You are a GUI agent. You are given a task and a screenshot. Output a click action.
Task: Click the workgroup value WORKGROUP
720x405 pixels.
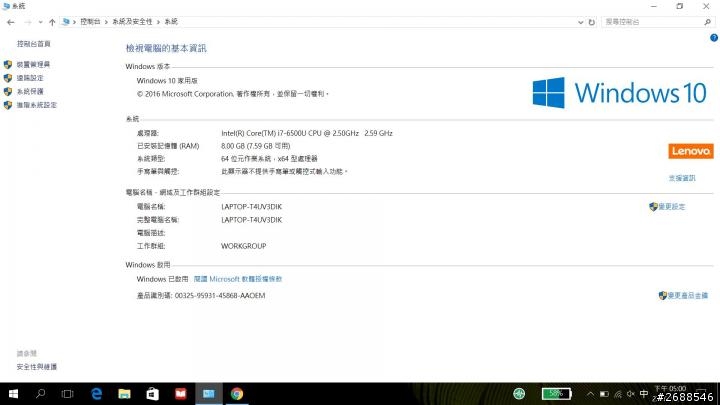point(243,246)
